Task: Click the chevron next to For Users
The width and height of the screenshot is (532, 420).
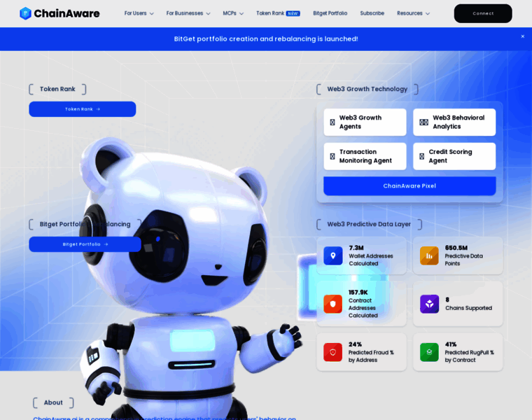Action: (x=151, y=13)
